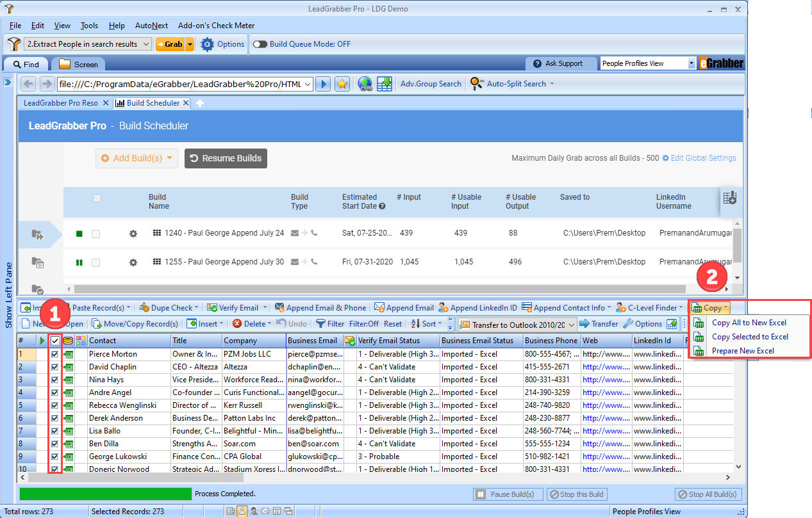The width and height of the screenshot is (812, 518).
Task: Click the browser forward arrow button
Action: click(47, 84)
